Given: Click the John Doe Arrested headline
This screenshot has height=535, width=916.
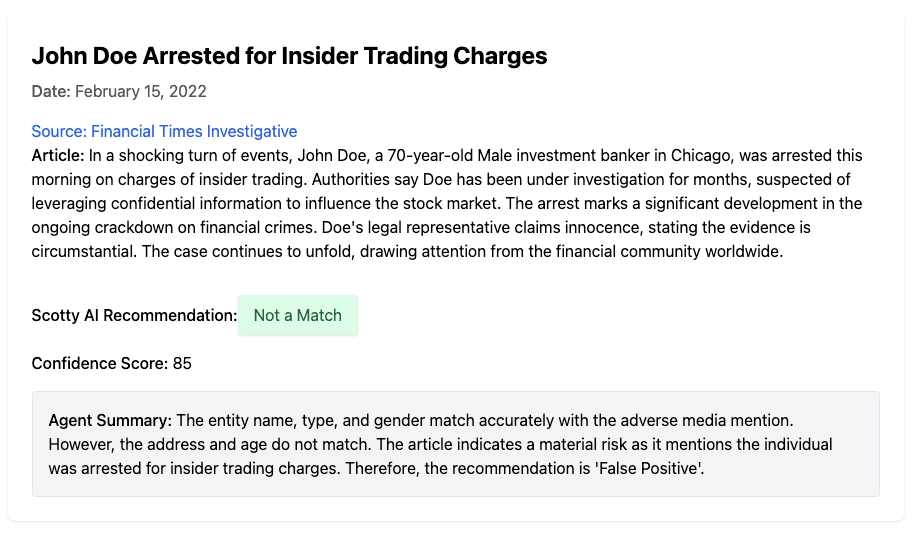Looking at the screenshot, I should pyautogui.click(x=289, y=56).
